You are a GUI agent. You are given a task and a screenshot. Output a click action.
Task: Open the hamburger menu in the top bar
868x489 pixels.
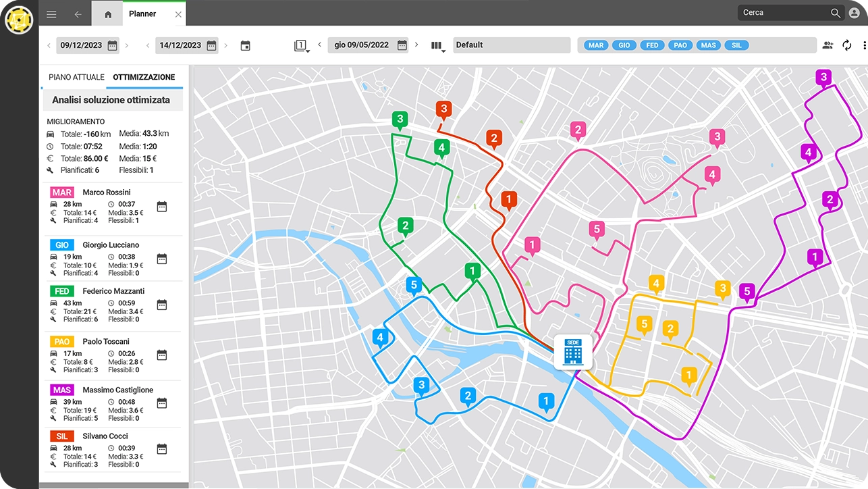[x=51, y=14]
